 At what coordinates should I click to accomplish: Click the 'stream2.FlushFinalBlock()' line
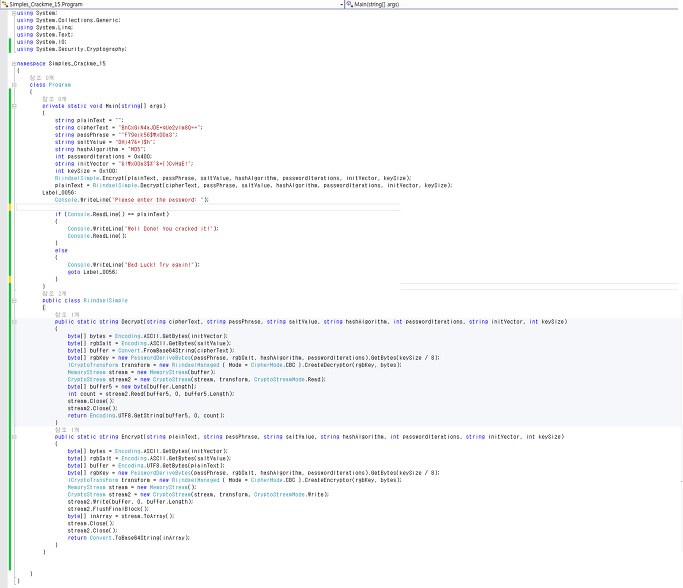pyautogui.click(x=108, y=509)
